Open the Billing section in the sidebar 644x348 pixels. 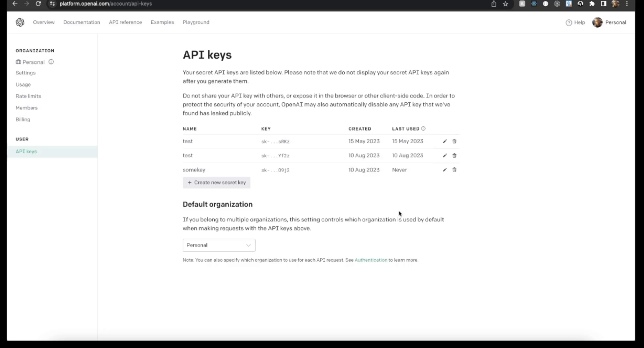pos(23,119)
